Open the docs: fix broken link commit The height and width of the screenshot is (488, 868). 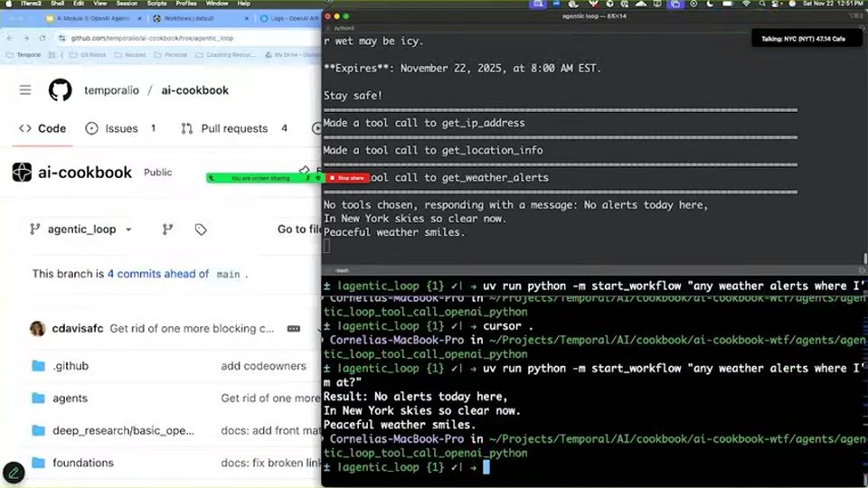point(270,463)
